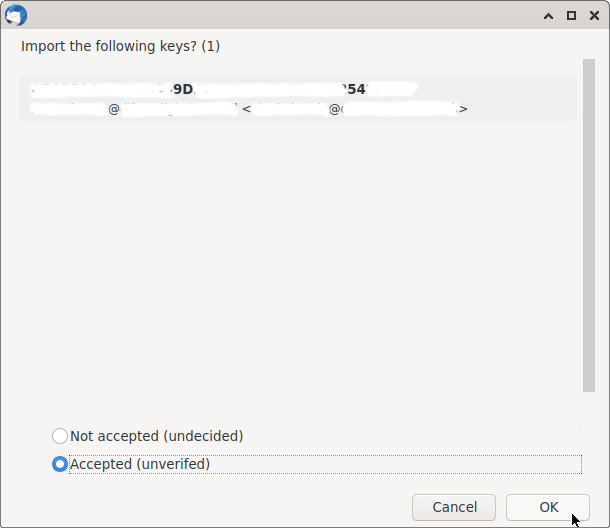Click the visible "9D" characters in the fingerprint
The image size is (610, 528).
183,90
